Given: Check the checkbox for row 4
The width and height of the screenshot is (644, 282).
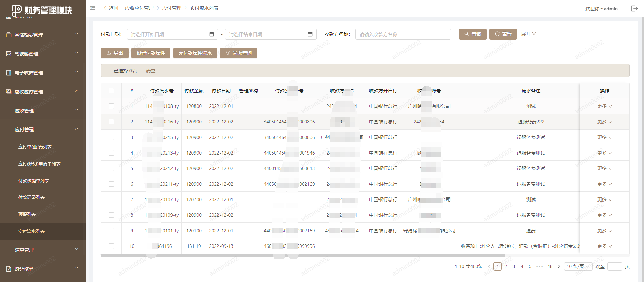Looking at the screenshot, I should (x=111, y=153).
